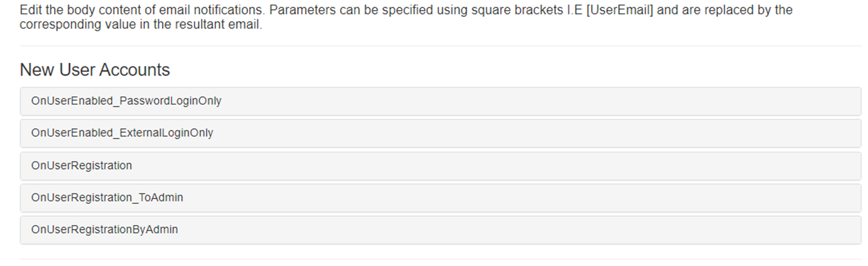868x266 pixels.
Task: Open the OnUserRegistration accordion section
Action: (x=440, y=166)
